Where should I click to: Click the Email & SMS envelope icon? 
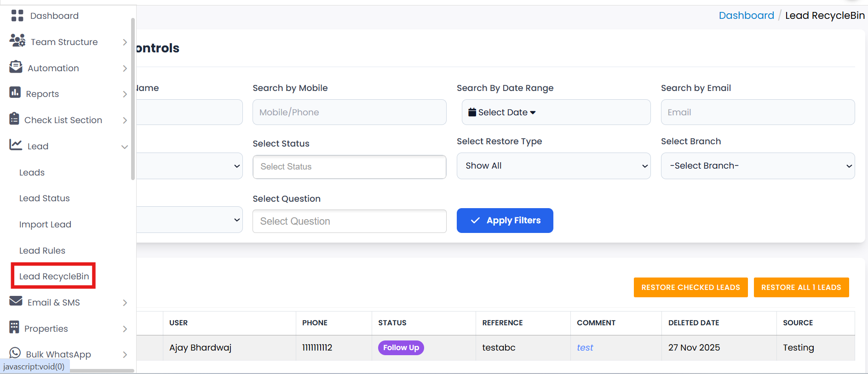[x=16, y=301]
